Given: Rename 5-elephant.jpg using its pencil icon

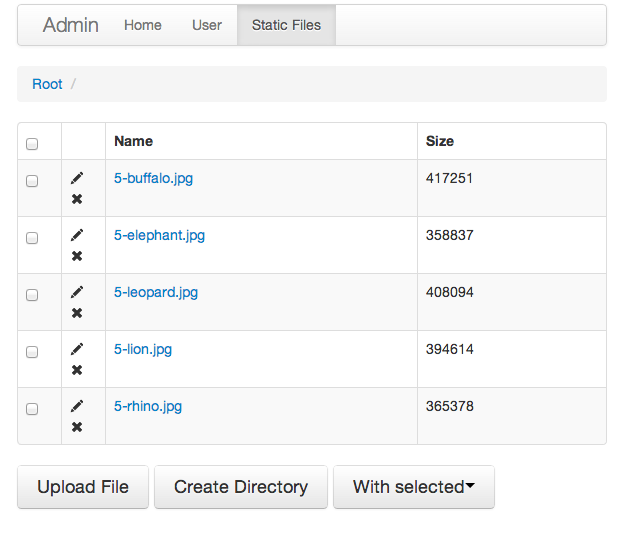Looking at the screenshot, I should pyautogui.click(x=77, y=235).
